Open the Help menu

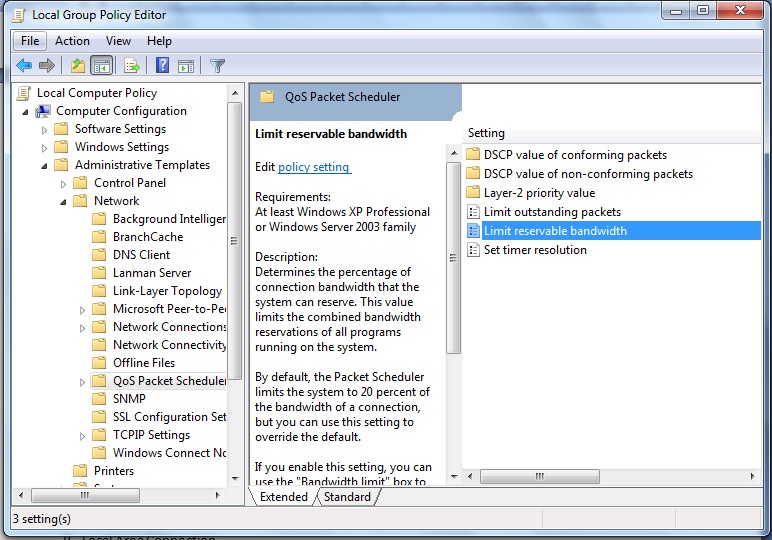[159, 41]
